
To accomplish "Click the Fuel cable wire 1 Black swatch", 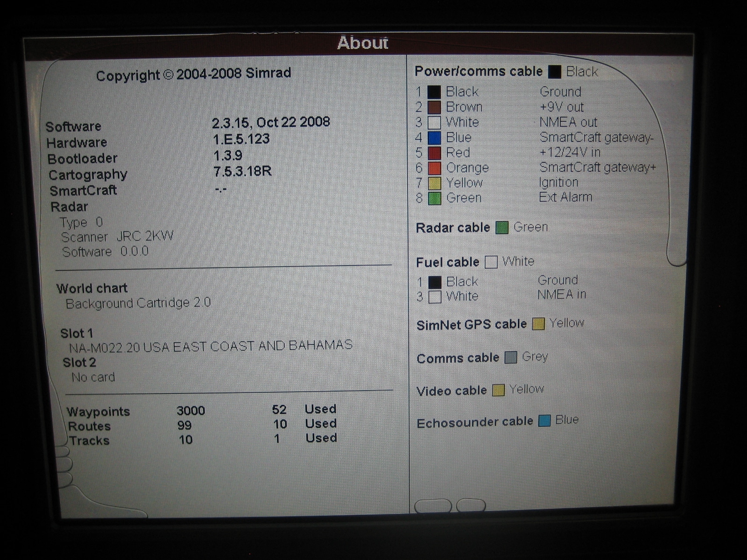I will [x=435, y=282].
